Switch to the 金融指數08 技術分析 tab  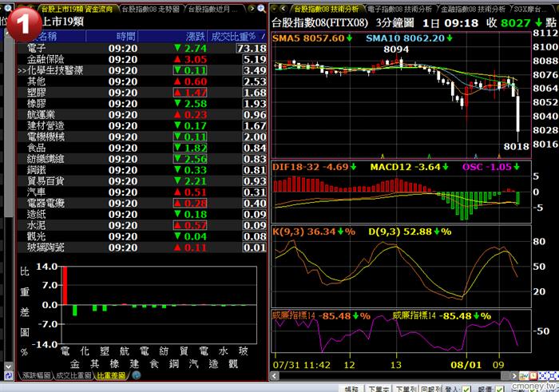pyautogui.click(x=473, y=9)
